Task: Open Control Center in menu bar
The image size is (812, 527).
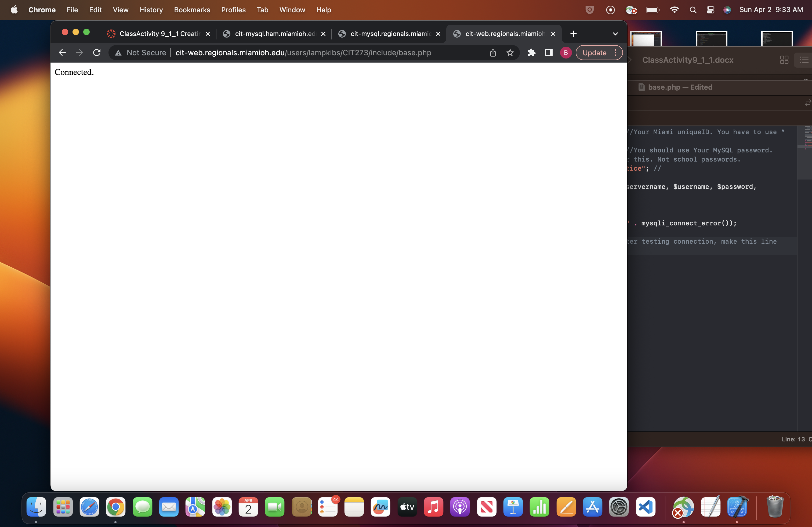Action: [x=710, y=10]
